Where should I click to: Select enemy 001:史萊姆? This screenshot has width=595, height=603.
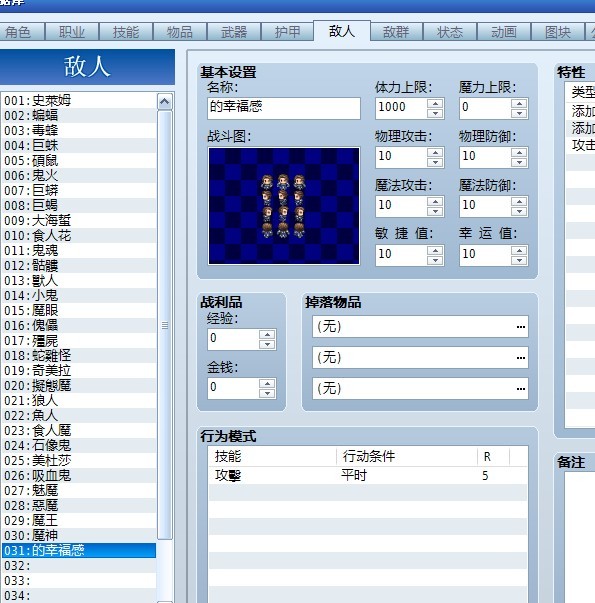79,101
